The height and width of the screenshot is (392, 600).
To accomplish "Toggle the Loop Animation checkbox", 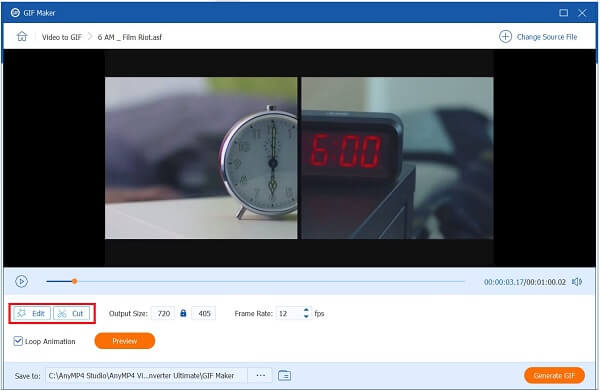I will [x=18, y=341].
